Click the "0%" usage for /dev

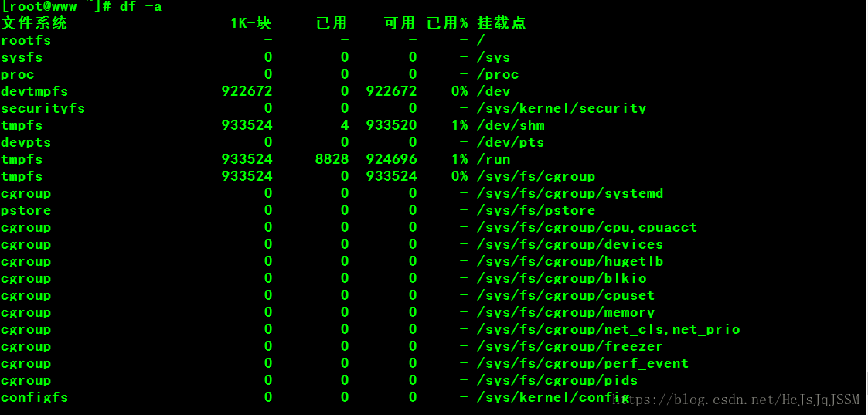[459, 91]
